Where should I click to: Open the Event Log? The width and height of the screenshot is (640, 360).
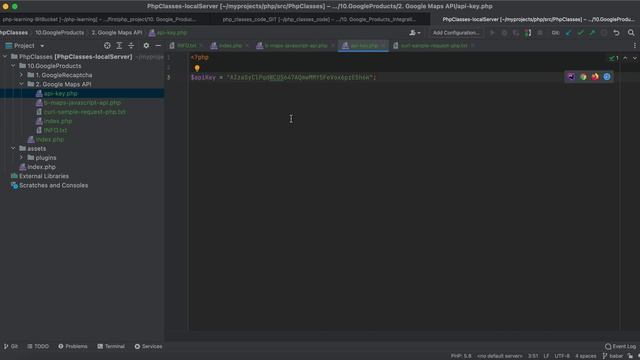620,347
